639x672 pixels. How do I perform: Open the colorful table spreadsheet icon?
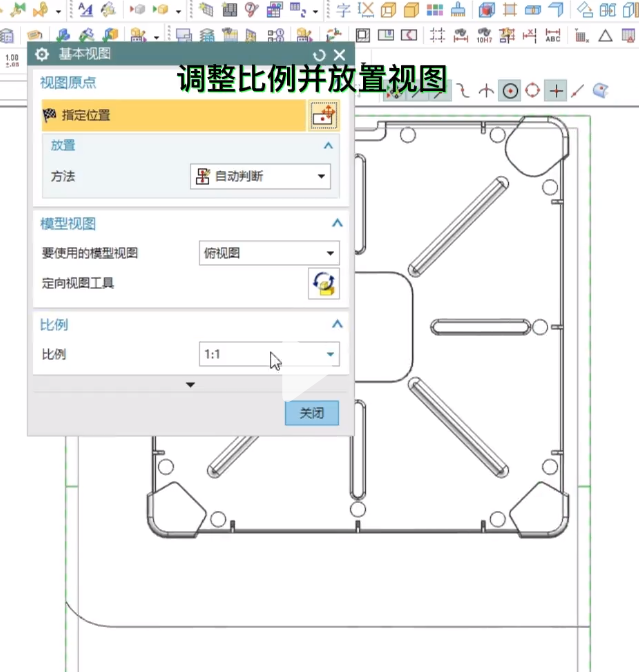(x=274, y=9)
